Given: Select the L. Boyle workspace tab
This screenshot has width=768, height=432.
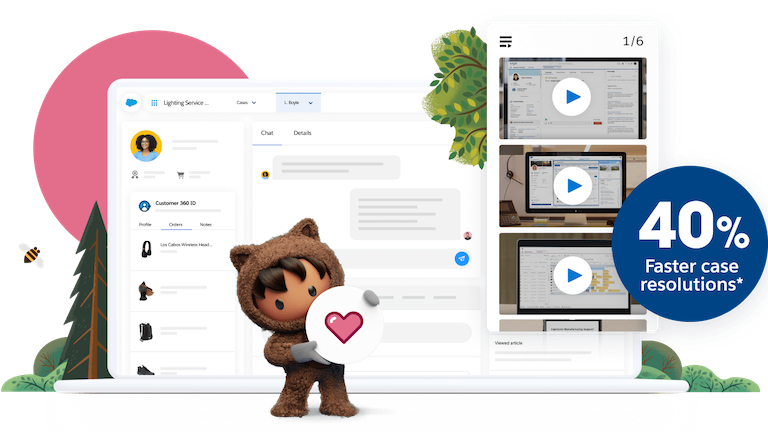Looking at the screenshot, I should click(298, 102).
